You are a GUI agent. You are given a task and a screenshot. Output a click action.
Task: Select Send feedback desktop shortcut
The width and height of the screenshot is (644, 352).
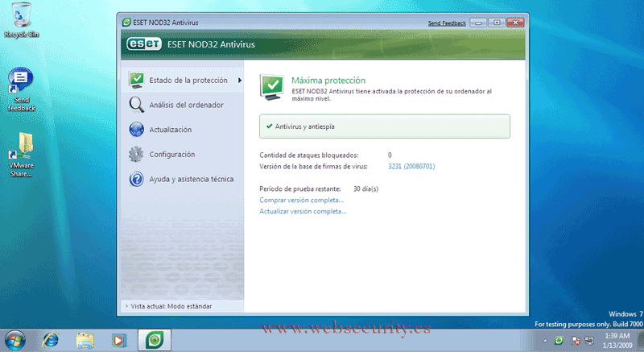coord(22,89)
